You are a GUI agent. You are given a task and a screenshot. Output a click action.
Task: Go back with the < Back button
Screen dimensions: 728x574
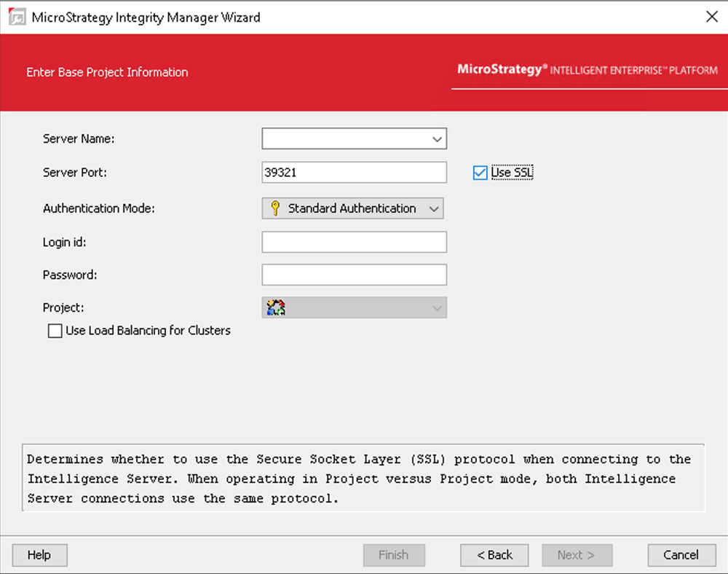(x=494, y=555)
